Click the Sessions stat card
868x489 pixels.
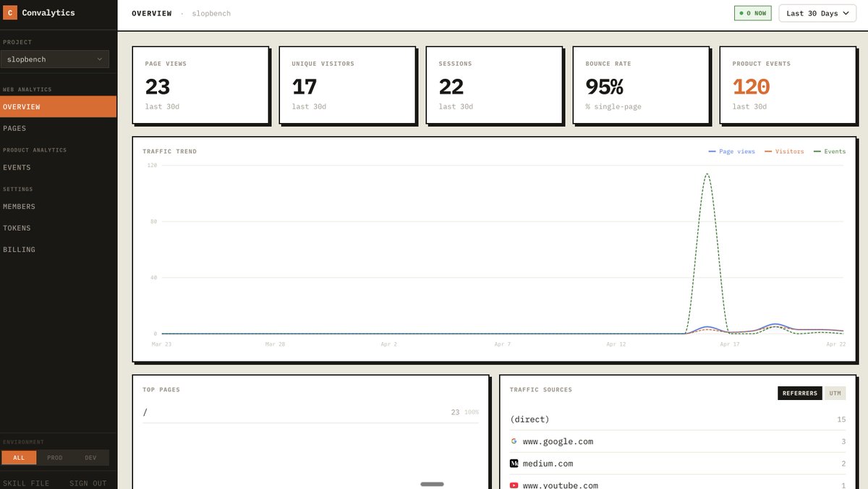494,85
